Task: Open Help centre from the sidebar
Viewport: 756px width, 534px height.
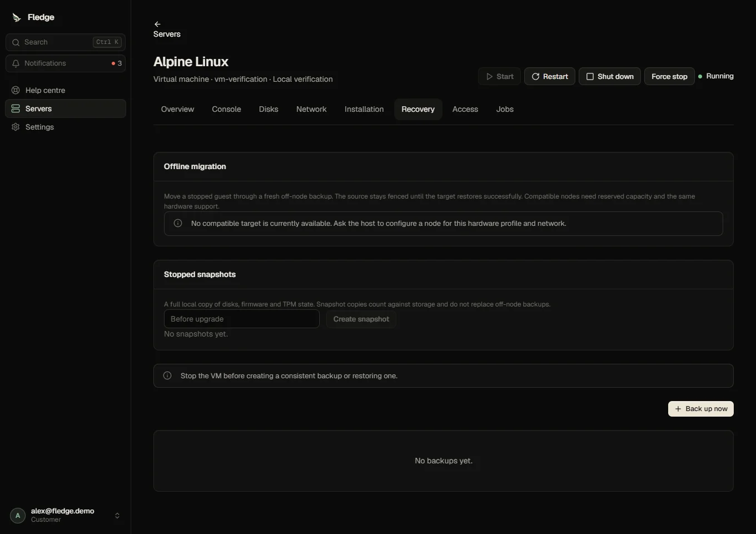Action: (x=66, y=90)
